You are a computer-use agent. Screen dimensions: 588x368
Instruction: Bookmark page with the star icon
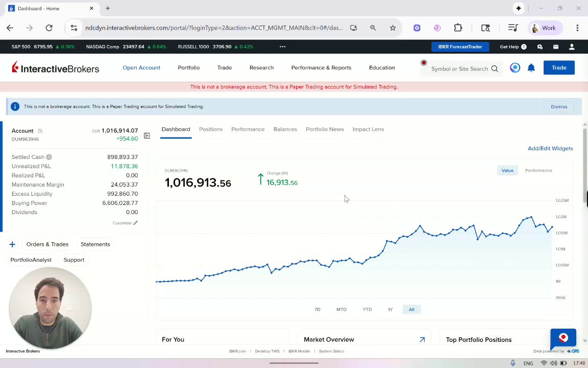tap(393, 28)
